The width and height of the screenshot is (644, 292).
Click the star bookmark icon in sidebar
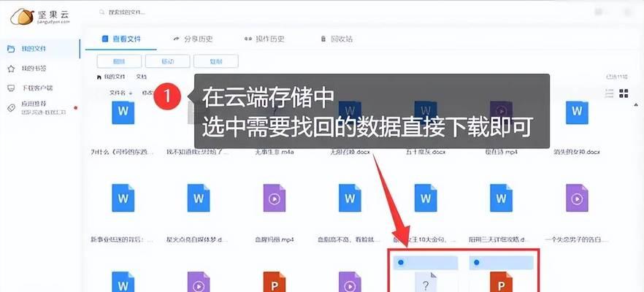click(11, 69)
